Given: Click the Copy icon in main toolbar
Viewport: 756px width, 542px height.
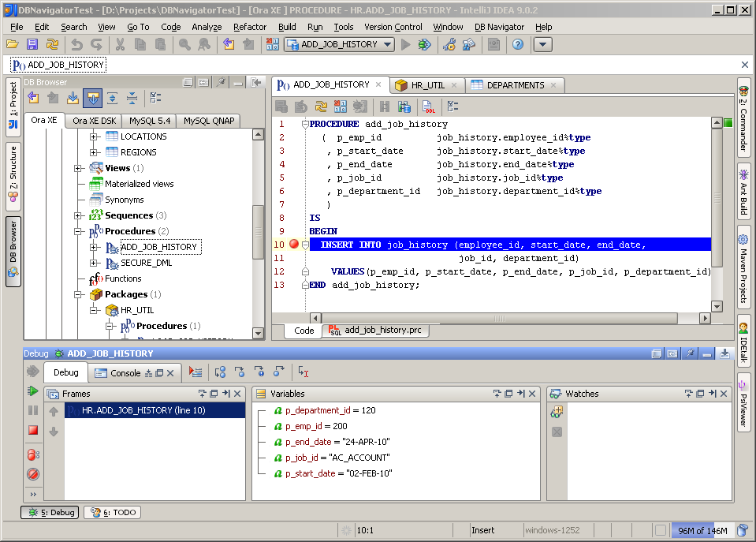Looking at the screenshot, I should (140, 44).
